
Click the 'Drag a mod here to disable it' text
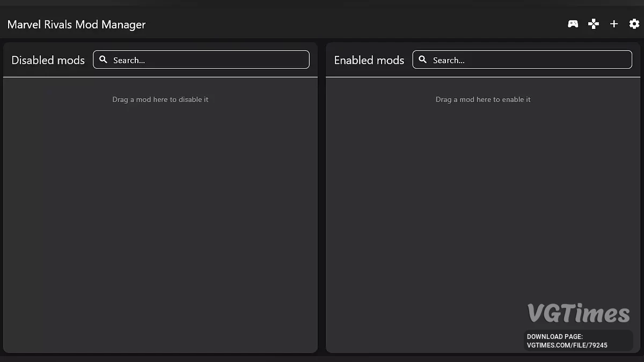tap(160, 99)
